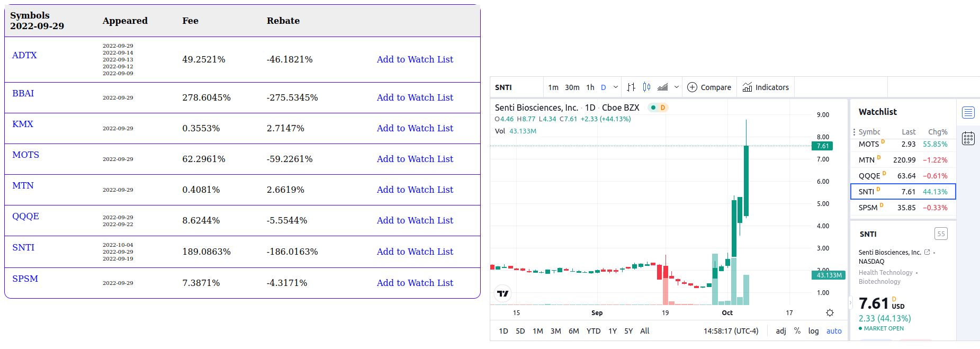Click the Vol 43.133M volume legend
980x349 pixels.
tap(516, 131)
